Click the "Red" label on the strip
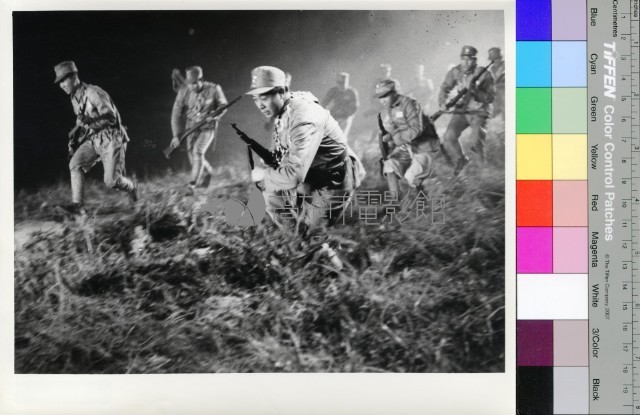The height and width of the screenshot is (415, 640). click(x=595, y=202)
